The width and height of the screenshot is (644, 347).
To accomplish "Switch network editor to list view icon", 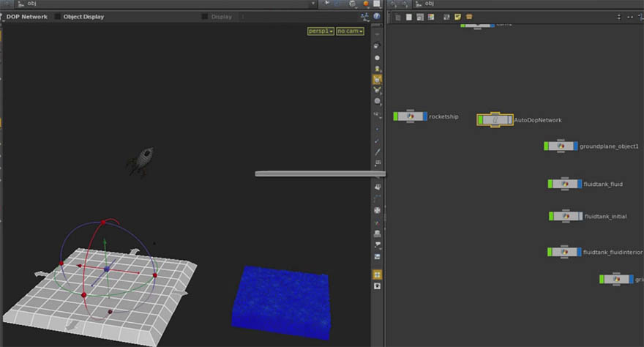I will tap(397, 17).
